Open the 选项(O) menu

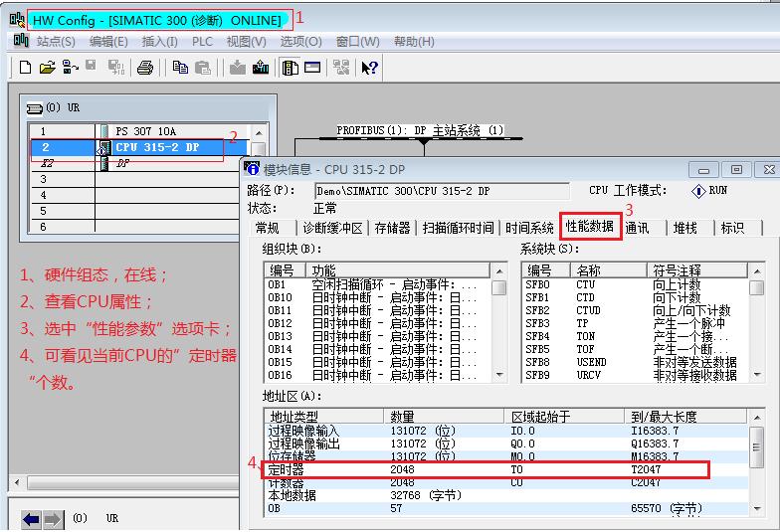point(300,42)
